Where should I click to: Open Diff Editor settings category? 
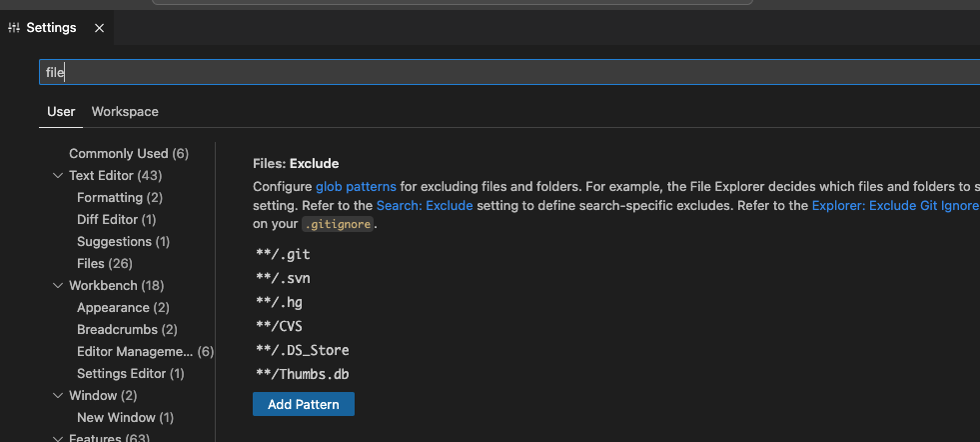116,220
